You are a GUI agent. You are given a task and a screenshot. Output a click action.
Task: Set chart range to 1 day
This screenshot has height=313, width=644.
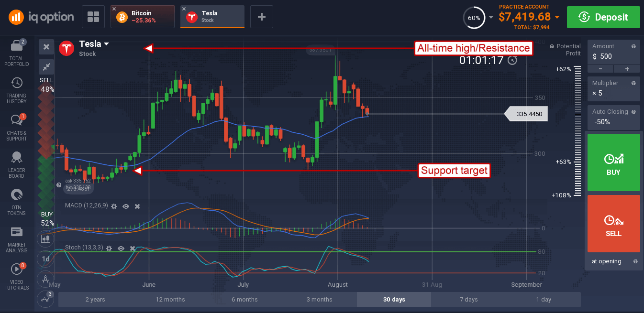click(x=543, y=300)
